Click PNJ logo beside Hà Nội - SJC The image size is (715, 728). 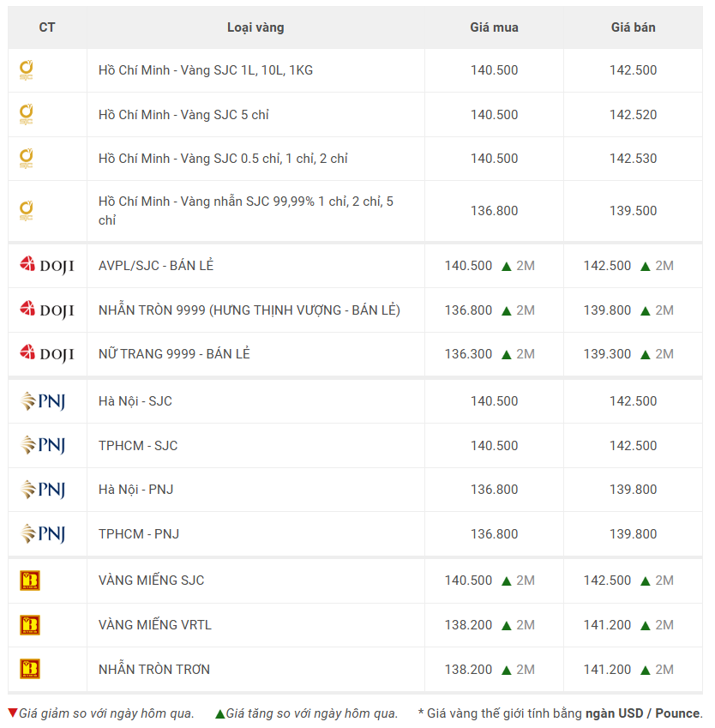(43, 401)
